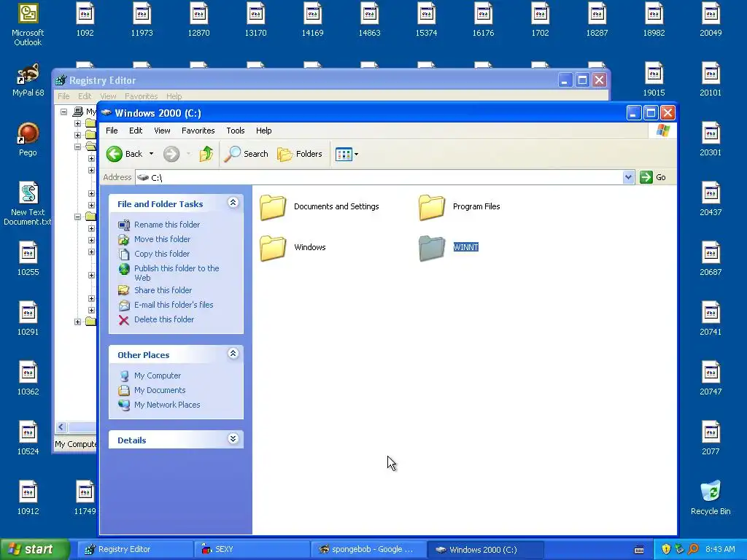Expand the Details panel

pyautogui.click(x=233, y=439)
